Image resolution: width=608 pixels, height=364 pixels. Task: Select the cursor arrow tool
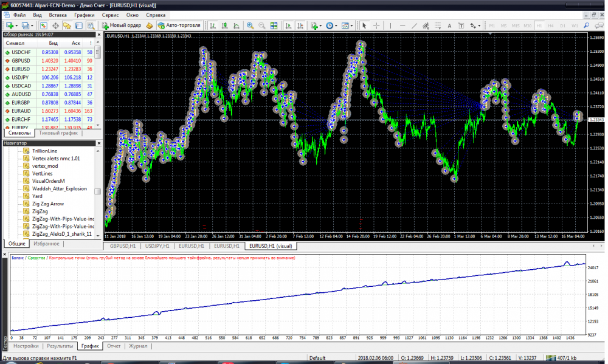coord(364,26)
